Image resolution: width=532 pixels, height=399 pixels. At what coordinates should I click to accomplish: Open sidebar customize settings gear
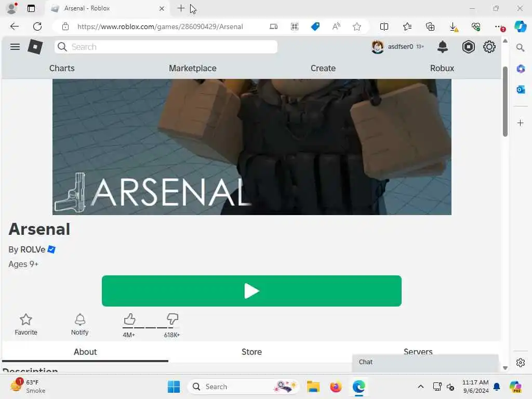point(521,363)
